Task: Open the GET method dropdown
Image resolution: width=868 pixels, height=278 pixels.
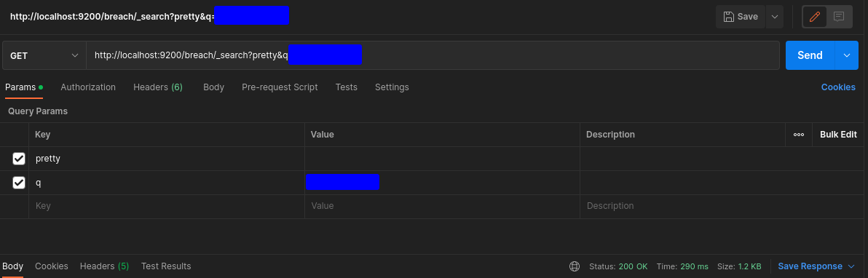Action: [x=44, y=55]
